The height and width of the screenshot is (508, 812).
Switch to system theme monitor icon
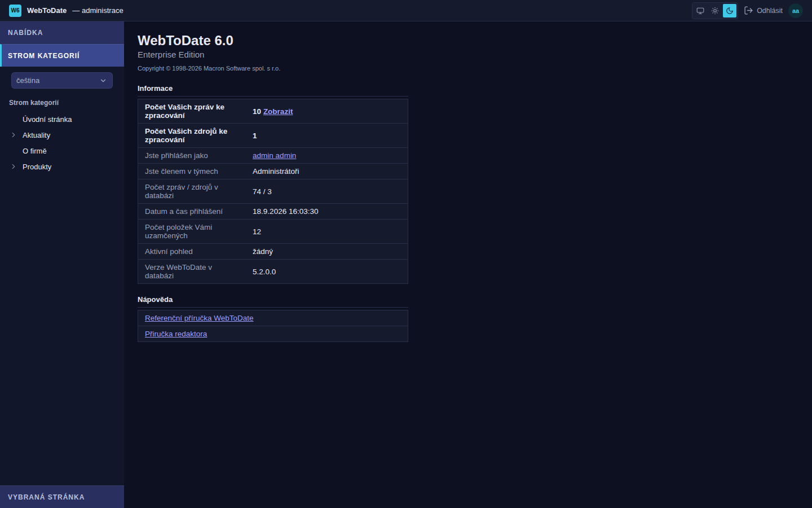click(x=700, y=11)
